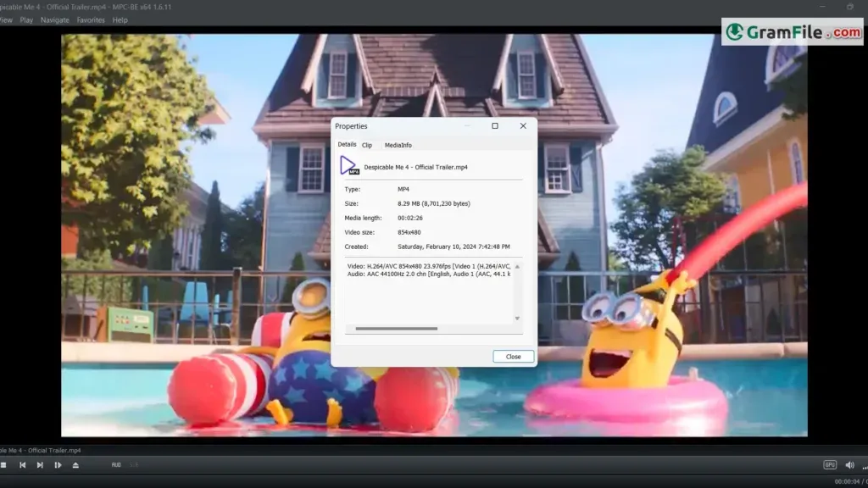Click the volume level slider bars
868x488 pixels.
(865, 466)
